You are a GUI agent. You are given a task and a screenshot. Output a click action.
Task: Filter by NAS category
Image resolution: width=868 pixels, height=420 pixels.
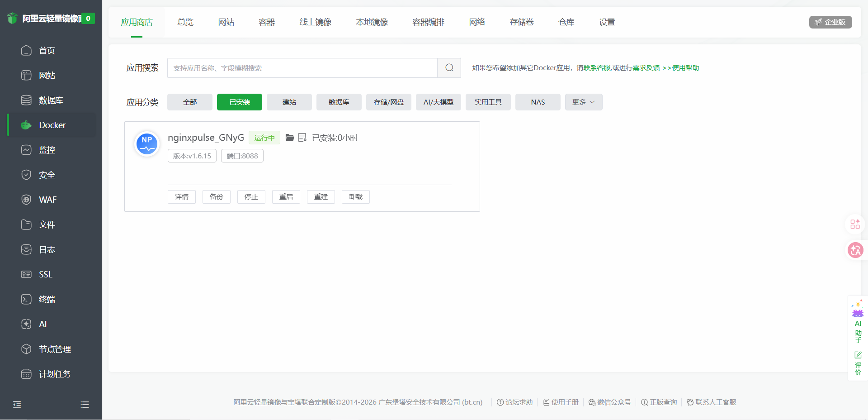tap(538, 102)
